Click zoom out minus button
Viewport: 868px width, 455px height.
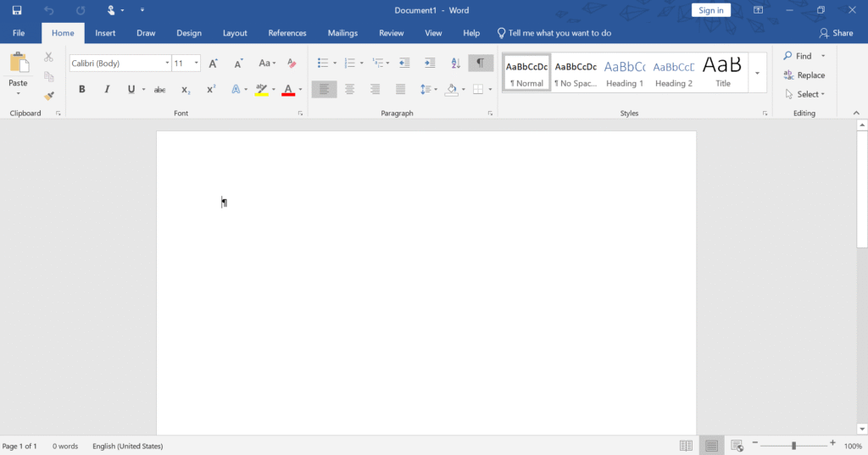coord(754,443)
